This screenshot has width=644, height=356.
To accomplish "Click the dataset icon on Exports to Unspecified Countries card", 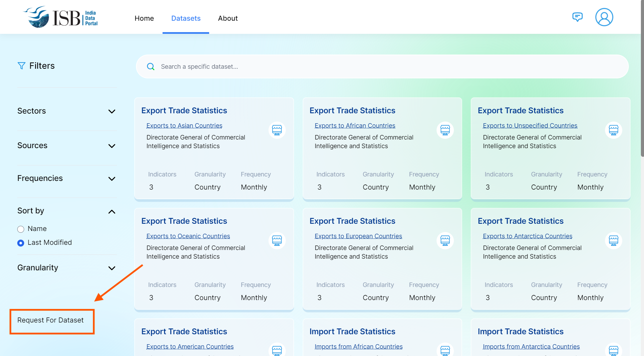I will pos(613,130).
